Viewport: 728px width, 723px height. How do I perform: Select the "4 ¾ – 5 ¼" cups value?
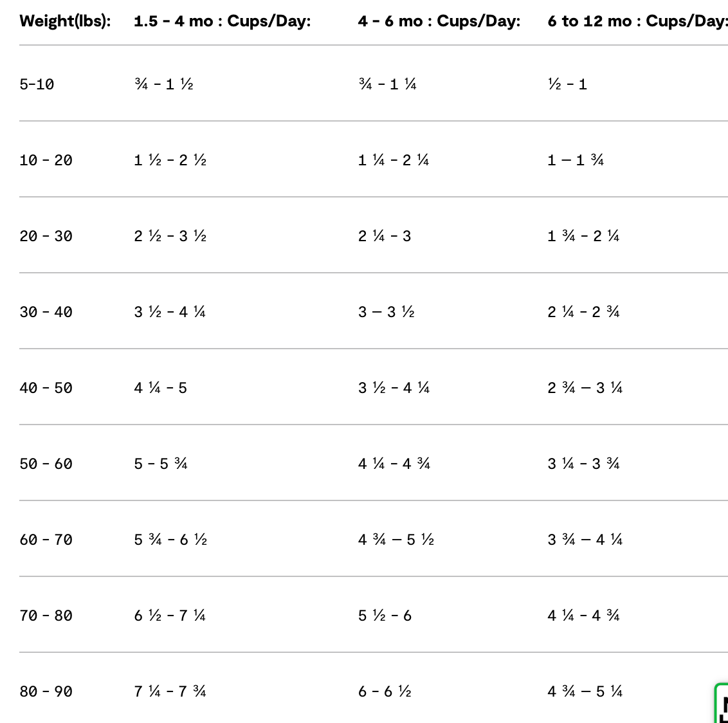click(x=585, y=691)
